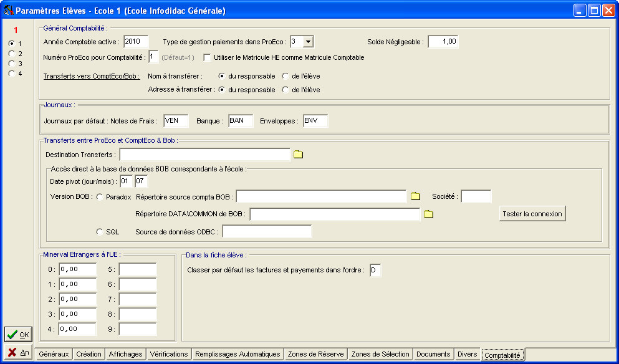619x364 pixels.
Task: Switch to the Documents tab
Action: 433,354
